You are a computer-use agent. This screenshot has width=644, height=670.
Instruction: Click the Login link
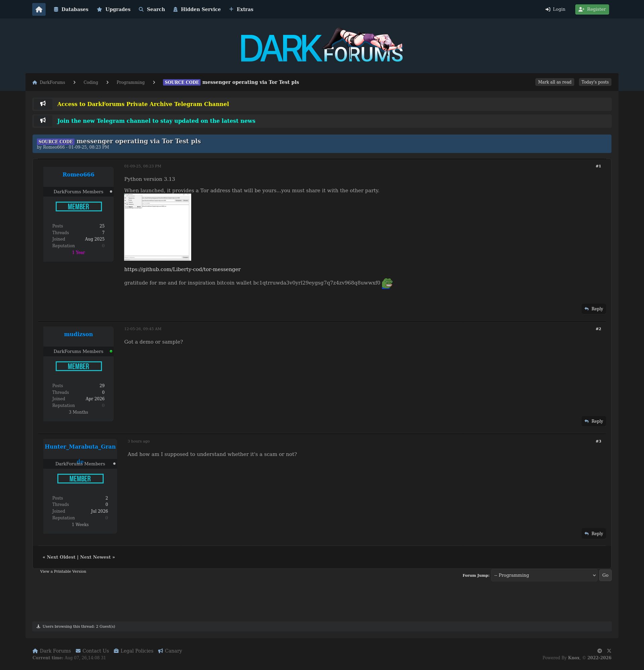[555, 9]
